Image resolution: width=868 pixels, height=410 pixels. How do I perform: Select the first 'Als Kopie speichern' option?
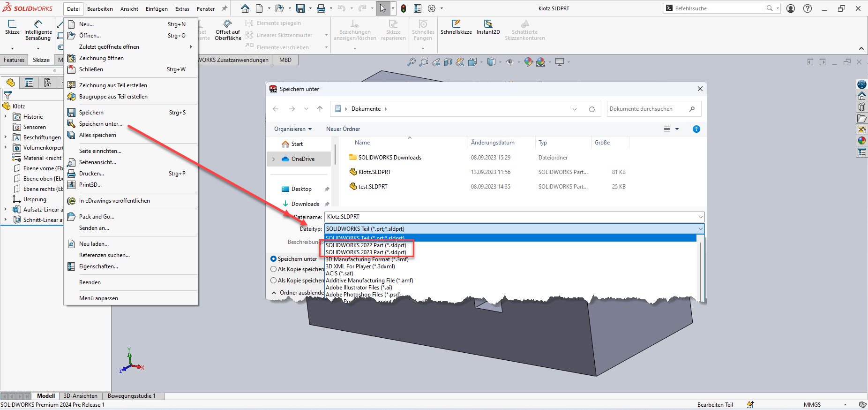pos(274,269)
